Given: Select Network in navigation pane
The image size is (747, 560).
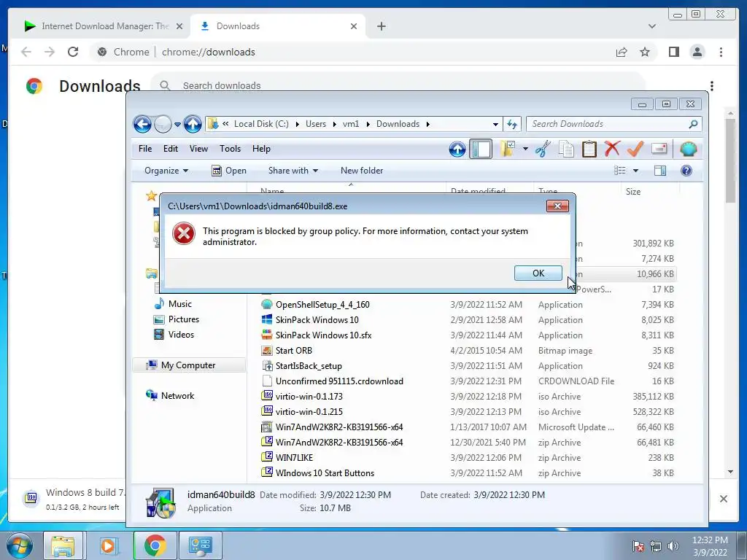Looking at the screenshot, I should [177, 396].
